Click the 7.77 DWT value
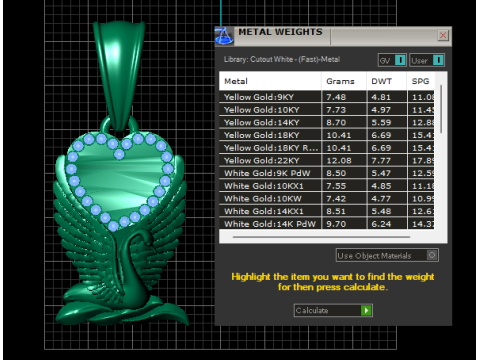 pyautogui.click(x=381, y=160)
